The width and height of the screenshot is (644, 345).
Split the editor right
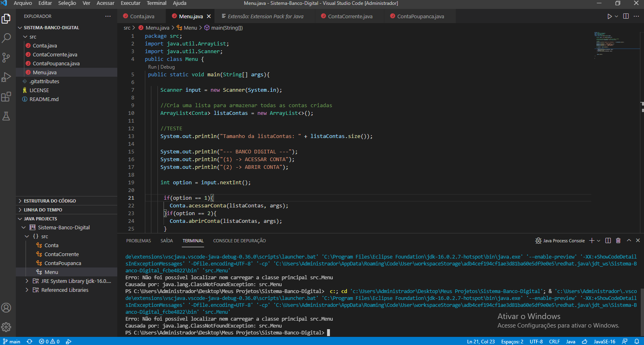(626, 16)
